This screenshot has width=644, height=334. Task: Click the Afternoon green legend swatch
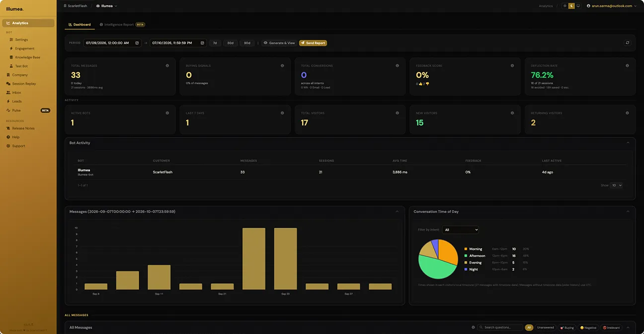466,256
